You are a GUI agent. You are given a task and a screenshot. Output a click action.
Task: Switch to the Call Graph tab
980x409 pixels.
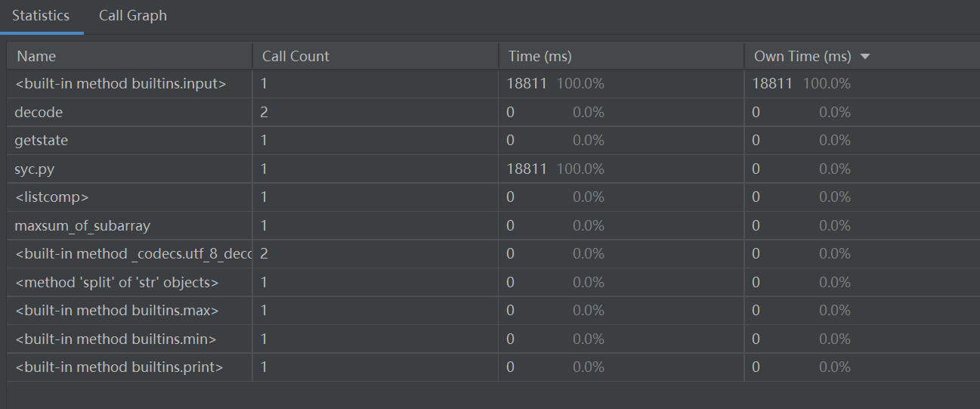pos(133,16)
